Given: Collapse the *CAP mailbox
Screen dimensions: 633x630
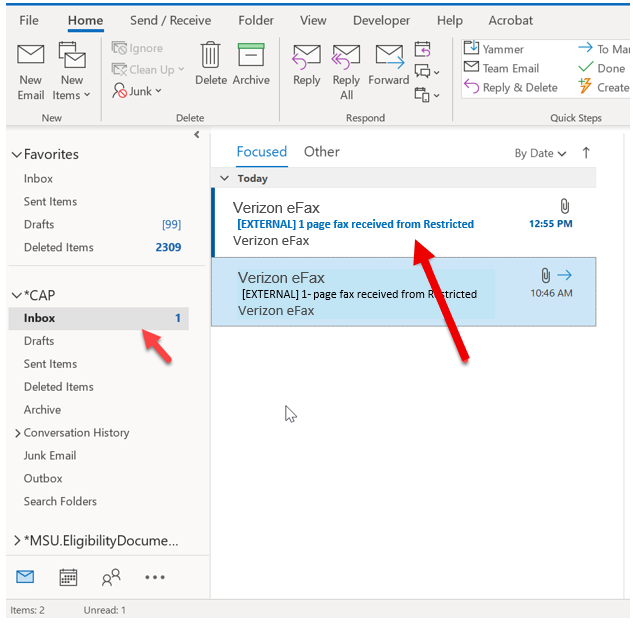Looking at the screenshot, I should pos(17,295).
